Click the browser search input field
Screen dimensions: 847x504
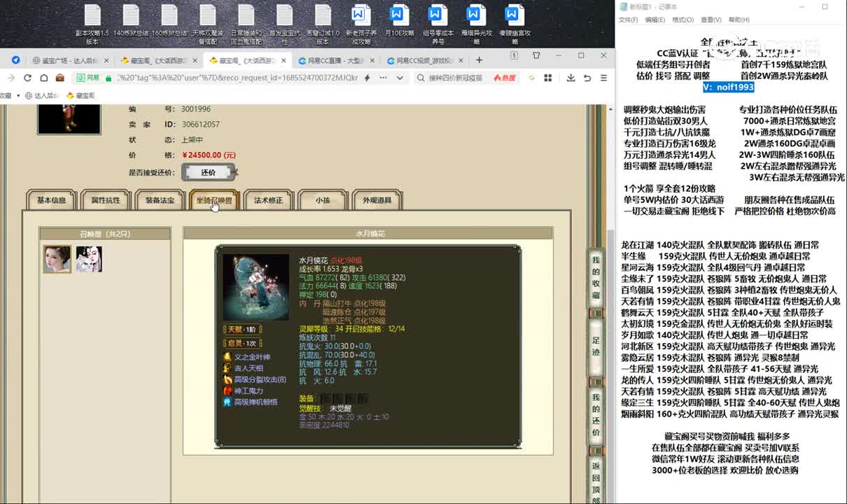(x=455, y=78)
